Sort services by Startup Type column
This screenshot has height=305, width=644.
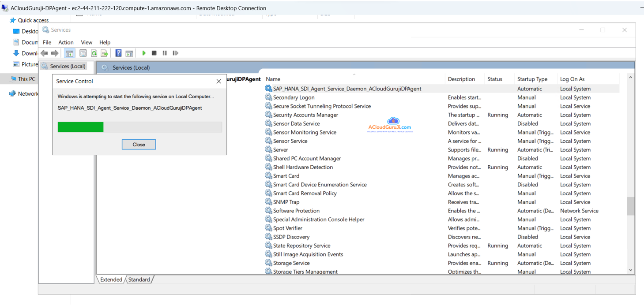point(532,79)
